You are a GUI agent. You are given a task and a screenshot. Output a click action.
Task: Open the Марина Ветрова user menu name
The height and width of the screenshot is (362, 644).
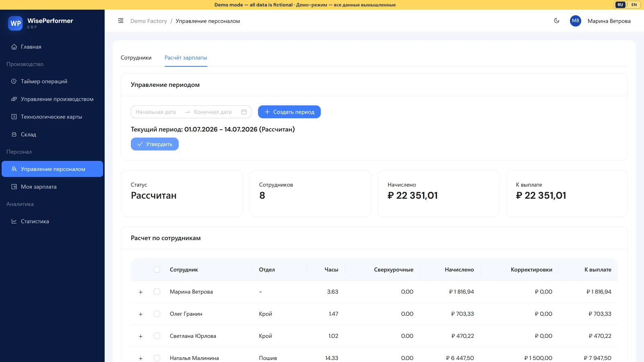(609, 21)
